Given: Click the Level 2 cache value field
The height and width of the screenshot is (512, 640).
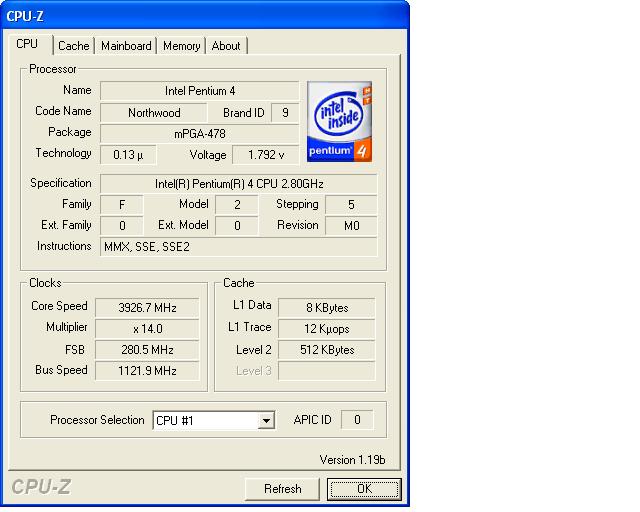Looking at the screenshot, I should [327, 350].
